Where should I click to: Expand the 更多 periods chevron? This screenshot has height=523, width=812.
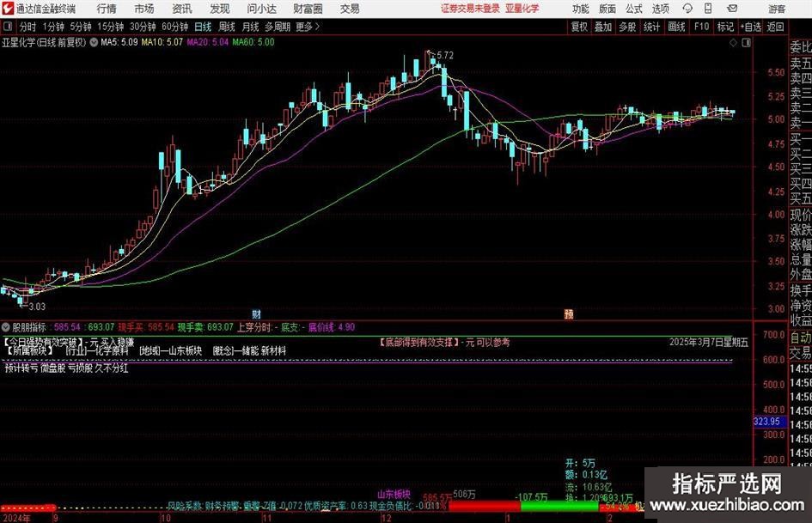pos(308,27)
